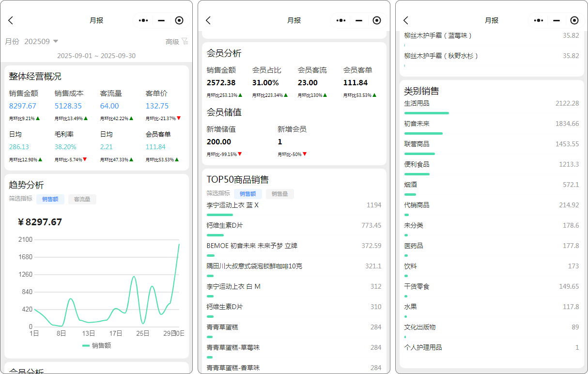Viewport: 588px width, 374px height.
Task: Open the three-dot menu in left panel
Action: [x=143, y=20]
